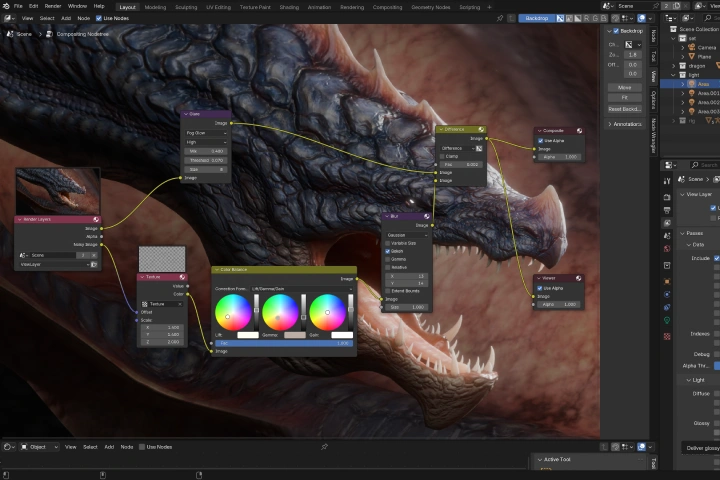The image size is (720, 480).
Task: Open the Texture properties tab icon
Action: coord(667,337)
